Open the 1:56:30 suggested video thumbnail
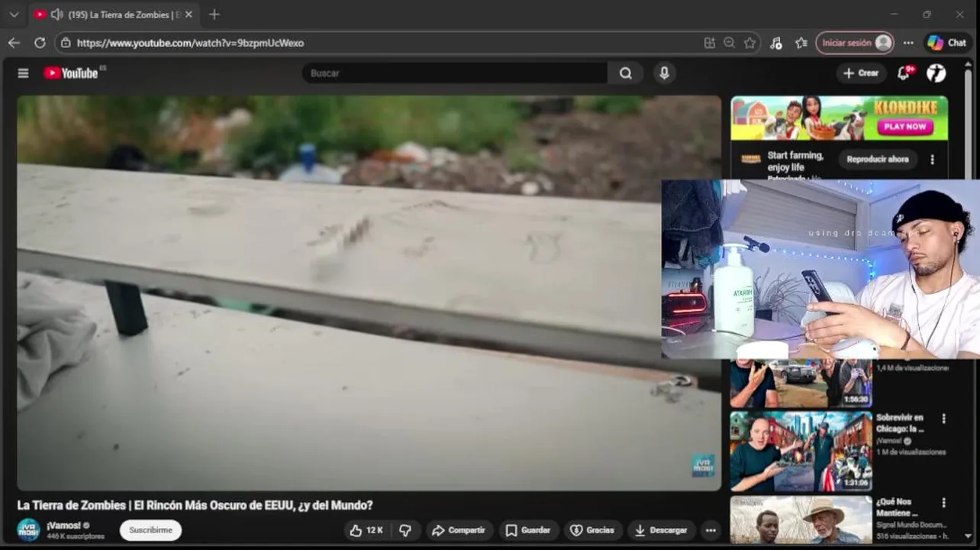 [x=801, y=383]
